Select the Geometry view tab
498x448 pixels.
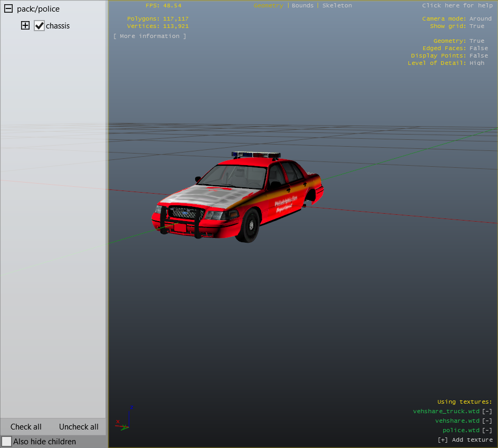click(268, 6)
